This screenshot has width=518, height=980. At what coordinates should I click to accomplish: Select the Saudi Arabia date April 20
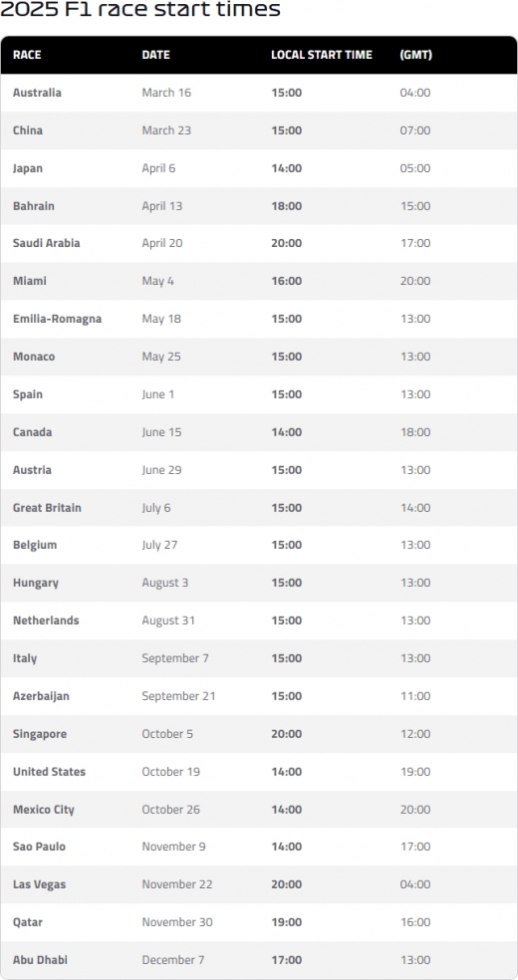(161, 243)
